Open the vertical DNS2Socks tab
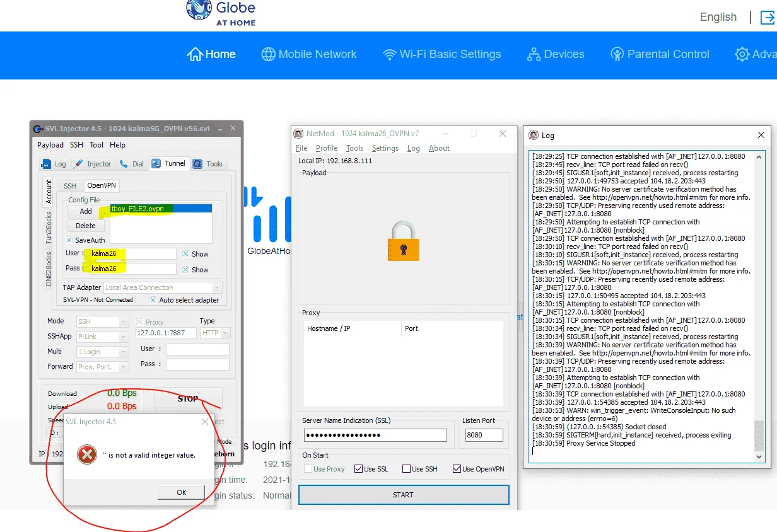Viewport: 777px width, 532px height. 49,269
